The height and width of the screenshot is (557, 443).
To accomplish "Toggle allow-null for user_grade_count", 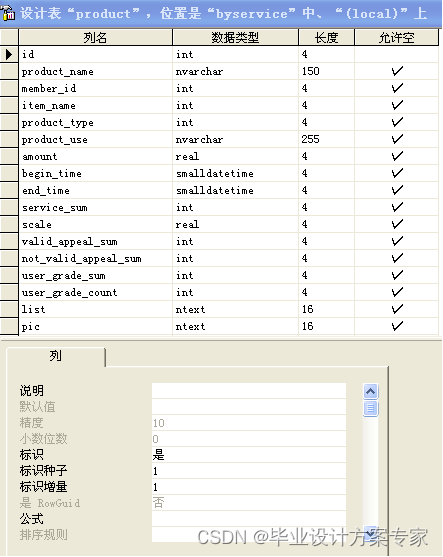I will click(397, 293).
